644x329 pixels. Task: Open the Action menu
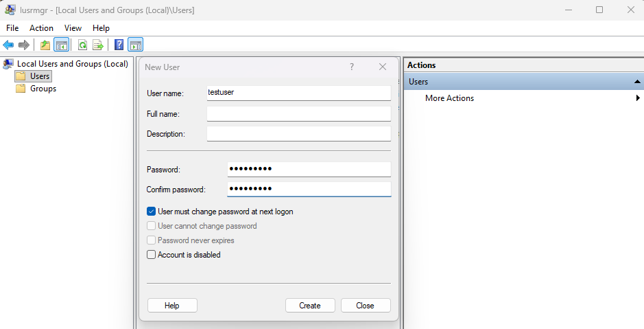pyautogui.click(x=41, y=28)
